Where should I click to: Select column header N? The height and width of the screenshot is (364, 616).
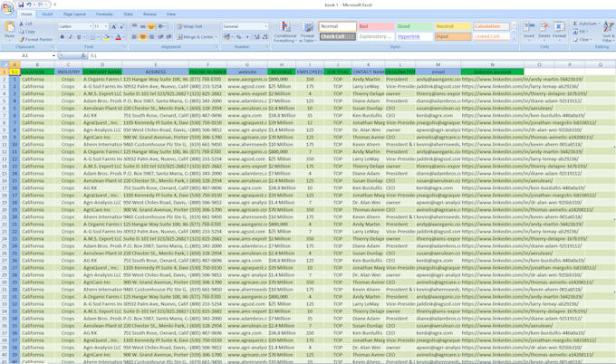tap(492, 65)
